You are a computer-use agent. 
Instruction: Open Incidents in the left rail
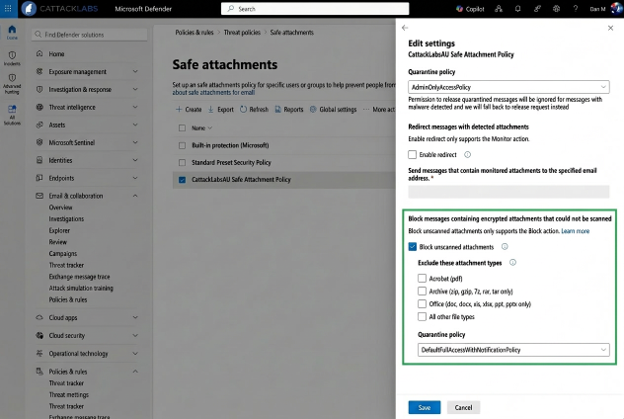tap(12, 58)
